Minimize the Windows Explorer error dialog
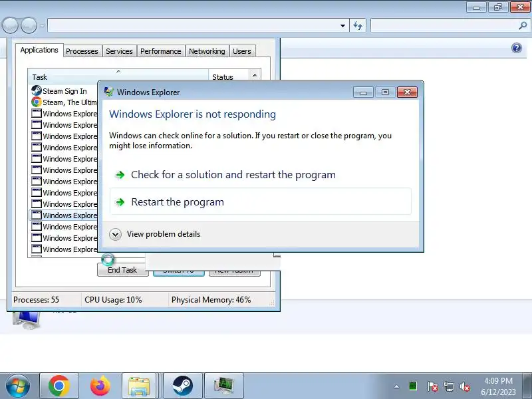This screenshot has width=532, height=399. [363, 92]
